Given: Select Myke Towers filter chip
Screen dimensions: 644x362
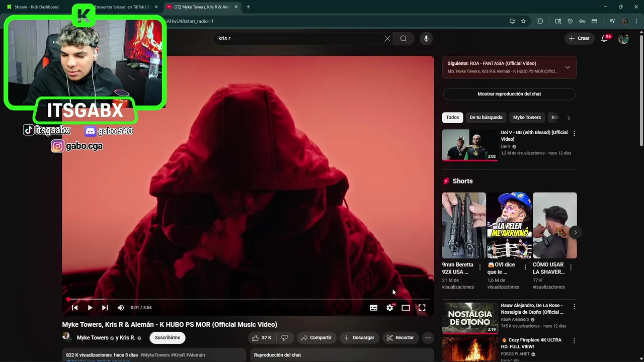Looking at the screenshot, I should tap(527, 118).
